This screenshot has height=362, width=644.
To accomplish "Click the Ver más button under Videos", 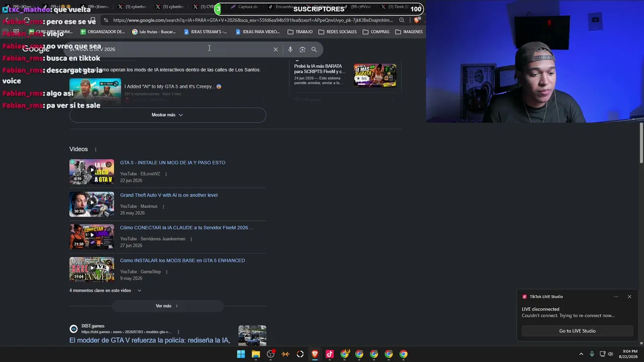I will tap(168, 306).
